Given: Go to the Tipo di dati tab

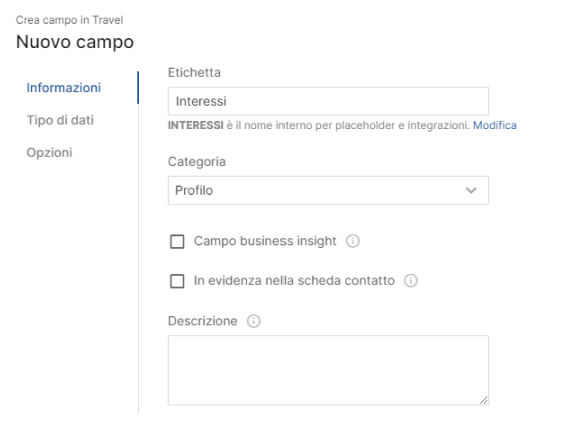Looking at the screenshot, I should coord(60,120).
